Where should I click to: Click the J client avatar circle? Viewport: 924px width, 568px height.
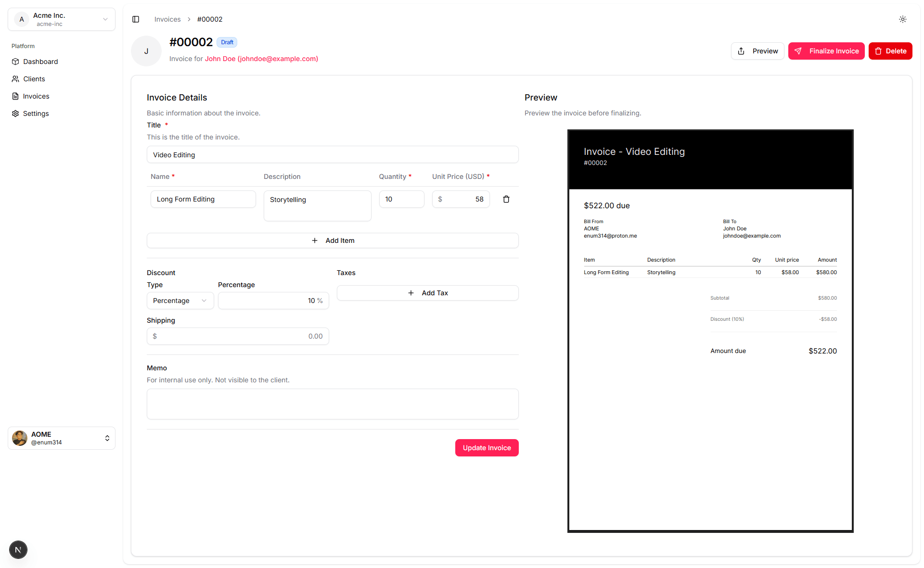[x=146, y=51]
